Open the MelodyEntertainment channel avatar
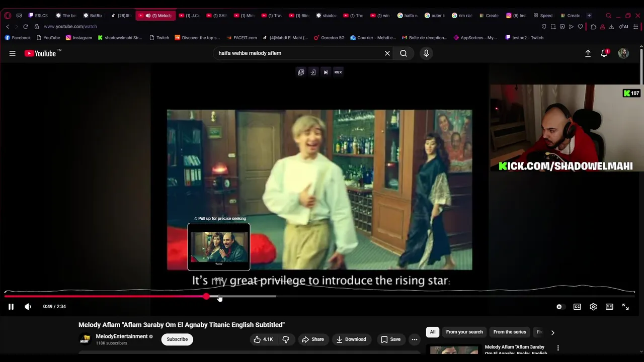This screenshot has width=644, height=362. tap(86, 340)
